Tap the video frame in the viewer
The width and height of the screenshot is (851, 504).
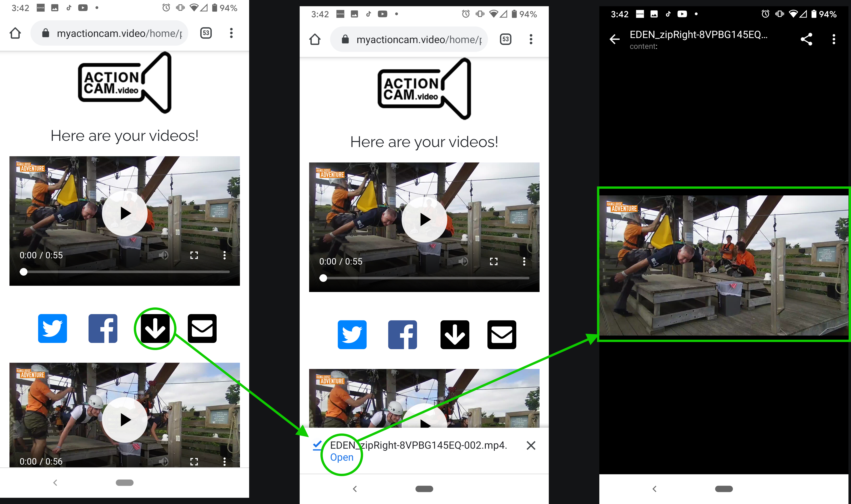coord(724,265)
